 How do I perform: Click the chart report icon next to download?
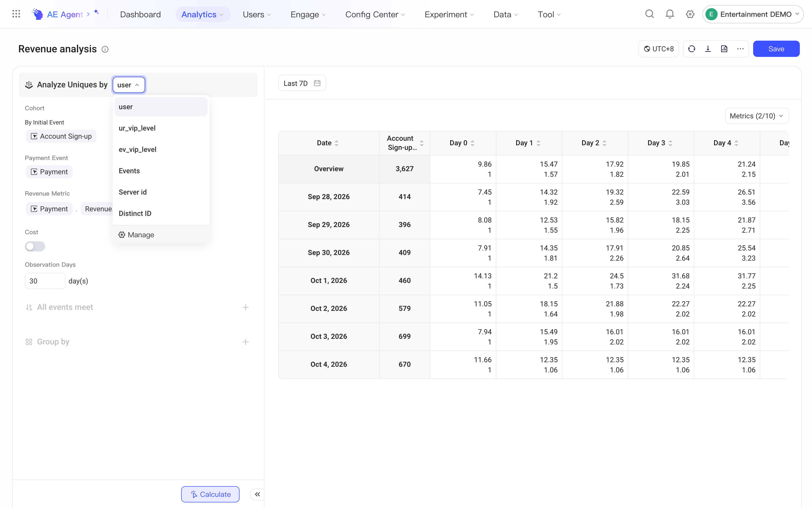click(724, 49)
